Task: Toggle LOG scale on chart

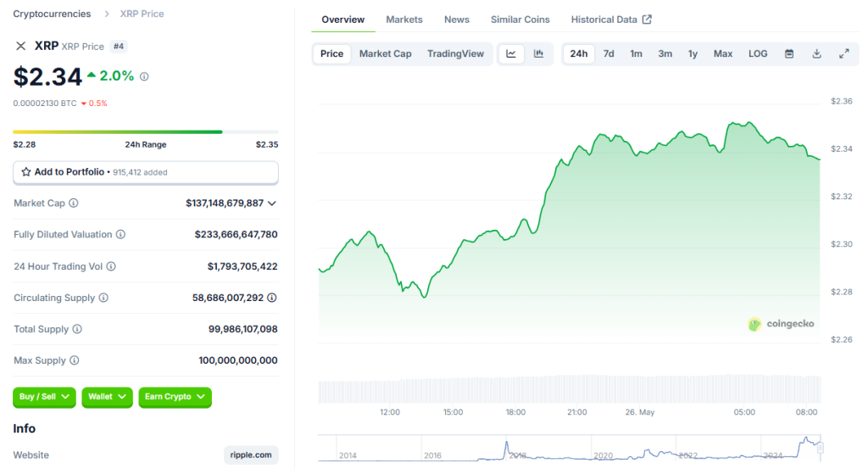Action: pyautogui.click(x=758, y=53)
